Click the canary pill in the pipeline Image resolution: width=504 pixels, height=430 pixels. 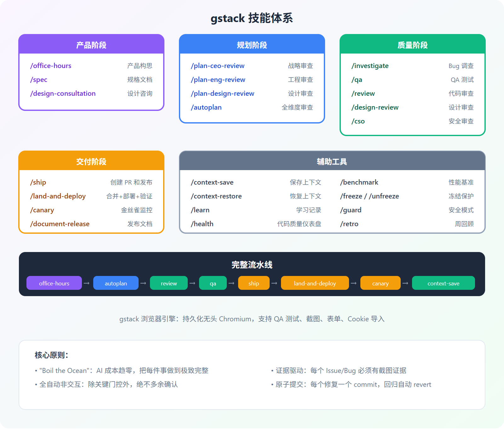(381, 283)
